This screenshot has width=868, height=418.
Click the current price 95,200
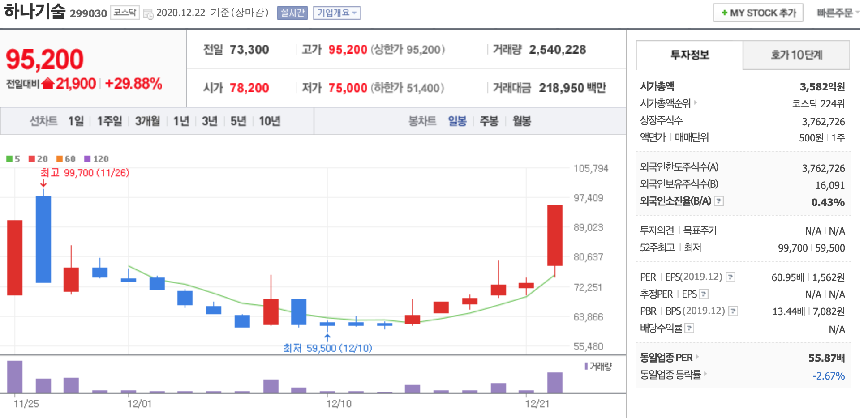[45, 59]
